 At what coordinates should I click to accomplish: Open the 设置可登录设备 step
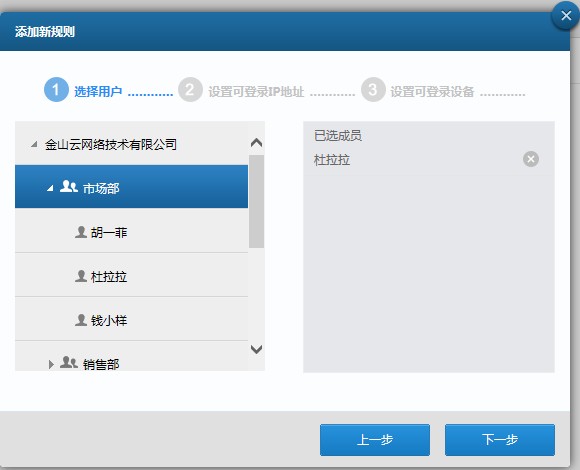pos(432,91)
